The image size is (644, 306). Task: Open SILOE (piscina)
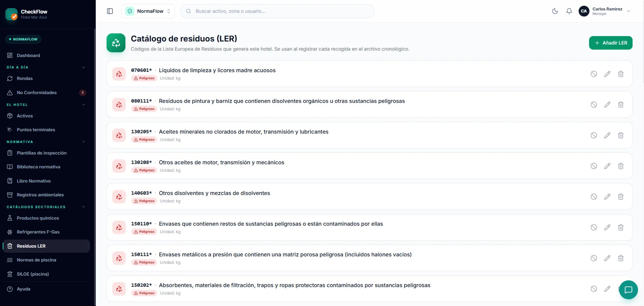click(x=46, y=274)
